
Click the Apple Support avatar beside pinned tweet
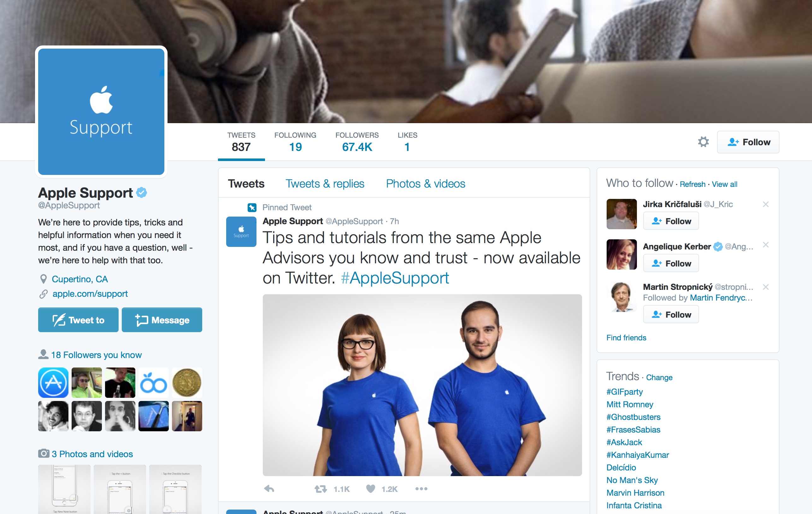click(x=241, y=232)
